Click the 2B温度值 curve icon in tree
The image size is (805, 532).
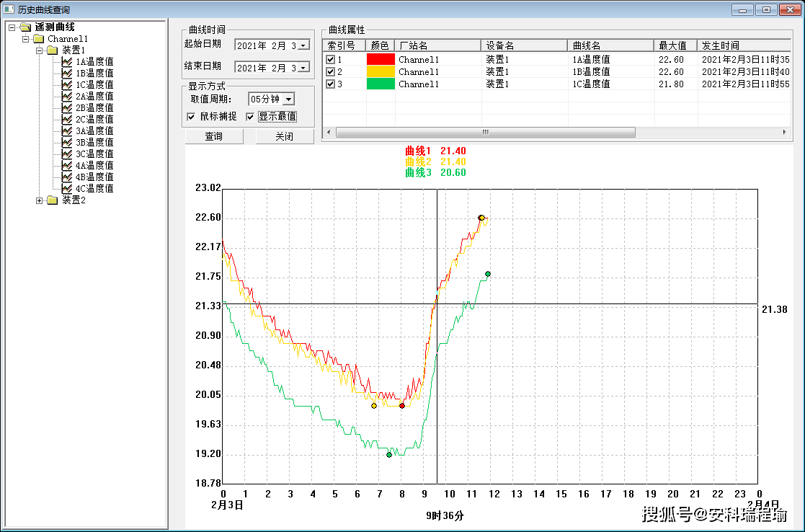tap(67, 108)
